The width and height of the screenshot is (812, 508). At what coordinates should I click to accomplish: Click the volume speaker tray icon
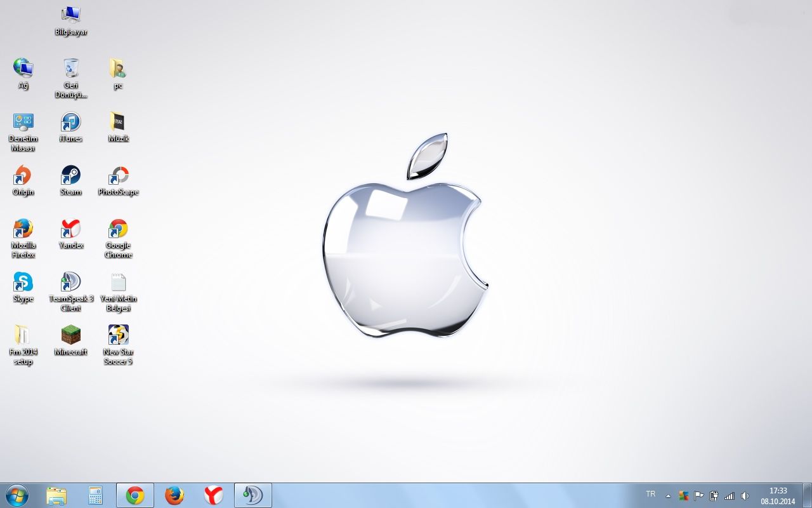tap(745, 496)
